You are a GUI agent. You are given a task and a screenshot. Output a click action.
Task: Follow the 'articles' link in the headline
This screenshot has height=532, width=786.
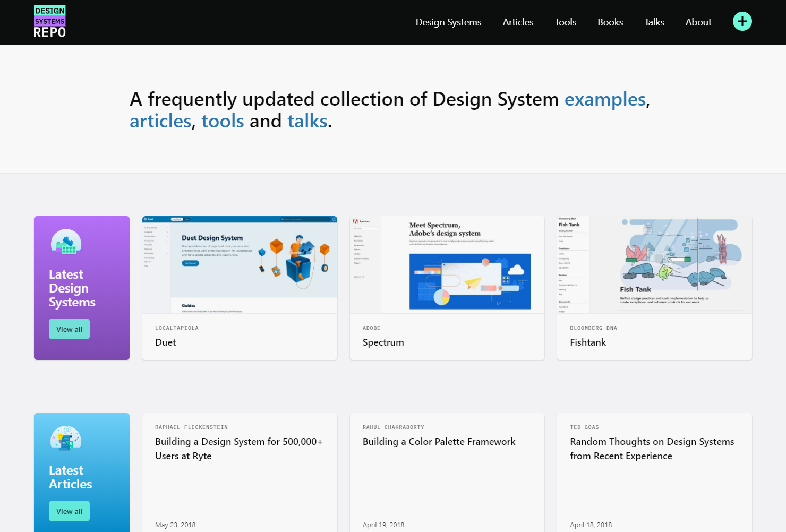pyautogui.click(x=160, y=121)
